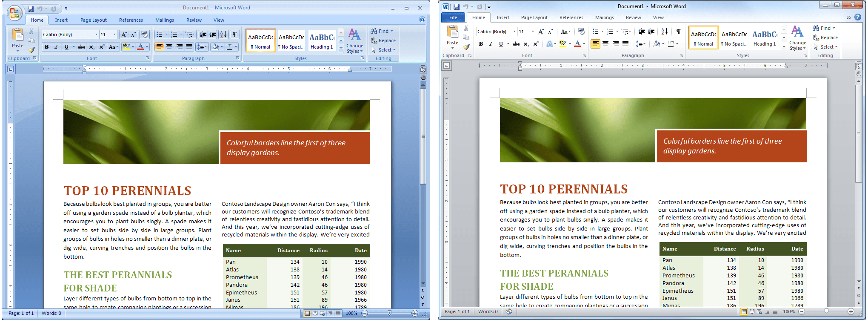The height and width of the screenshot is (320, 868).
Task: Click Text Effects glowing A in right window
Action: click(x=549, y=44)
